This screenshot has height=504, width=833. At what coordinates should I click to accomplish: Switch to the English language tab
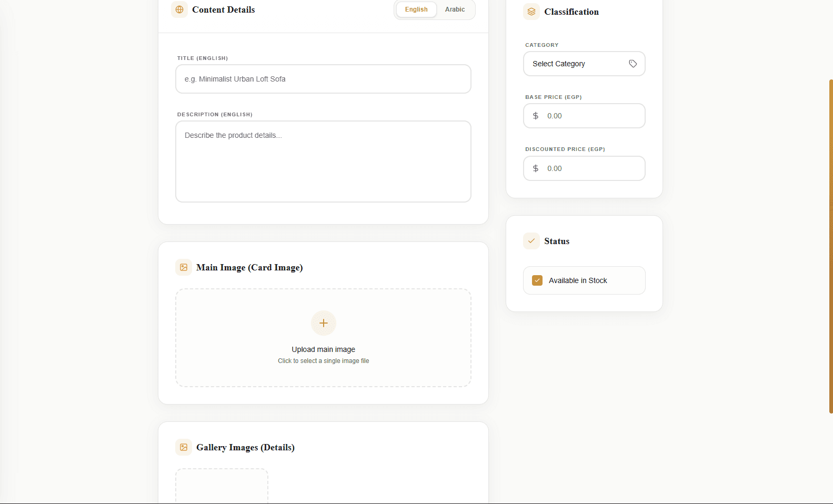pyautogui.click(x=416, y=9)
